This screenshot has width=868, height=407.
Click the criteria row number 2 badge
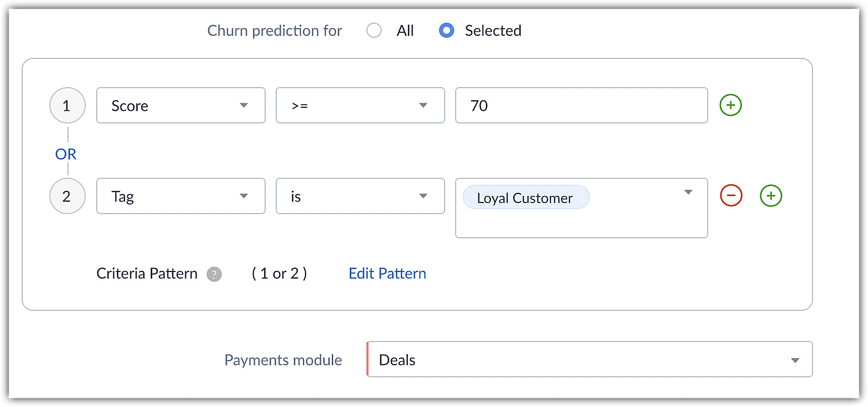tap(67, 196)
